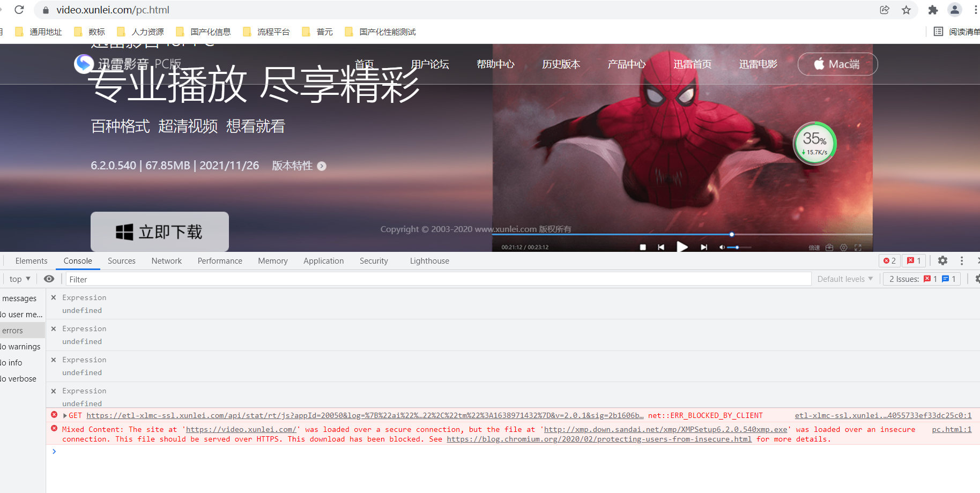Viewport: 980px width, 493px height.
Task: Open the Chrome profile avatar icon
Action: pos(955,10)
